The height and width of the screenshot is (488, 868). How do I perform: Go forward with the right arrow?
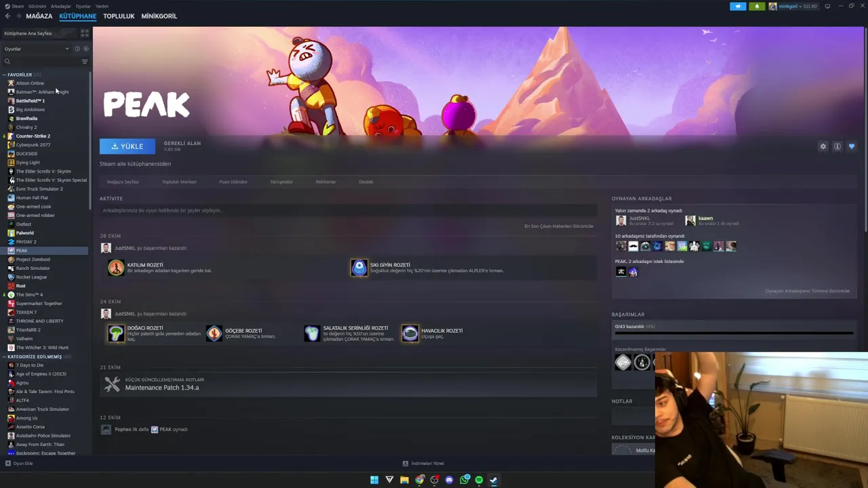click(x=18, y=16)
